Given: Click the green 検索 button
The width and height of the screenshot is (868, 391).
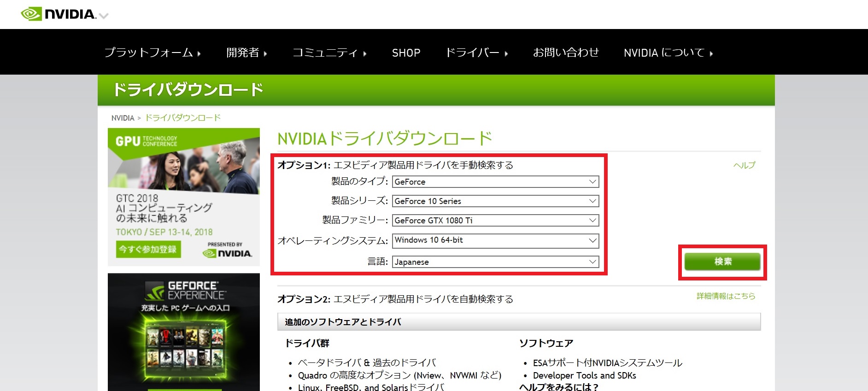Looking at the screenshot, I should pos(722,262).
